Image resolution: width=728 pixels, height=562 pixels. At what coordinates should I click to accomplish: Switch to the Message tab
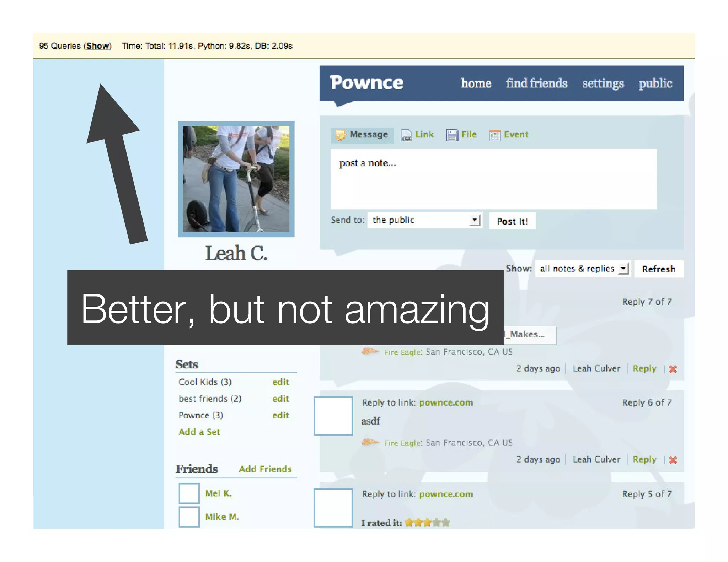[362, 135]
